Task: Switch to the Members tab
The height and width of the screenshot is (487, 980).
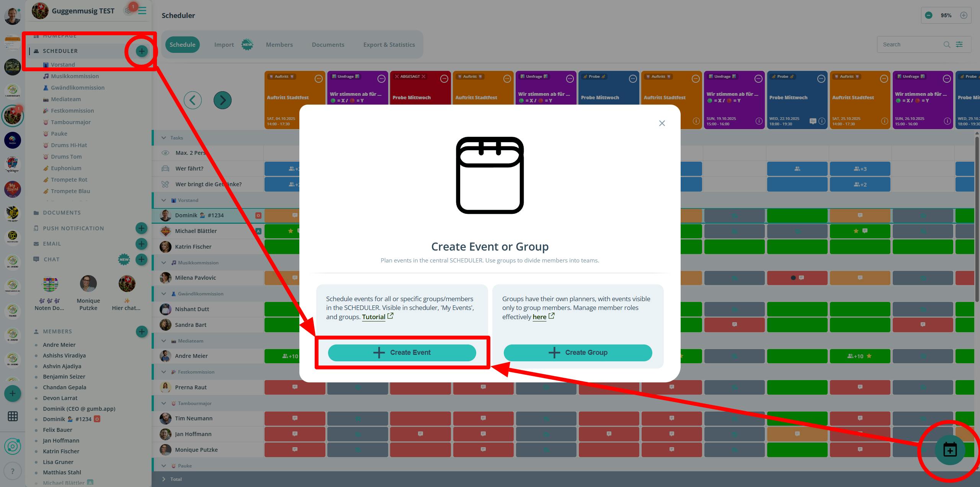Action: [x=279, y=44]
